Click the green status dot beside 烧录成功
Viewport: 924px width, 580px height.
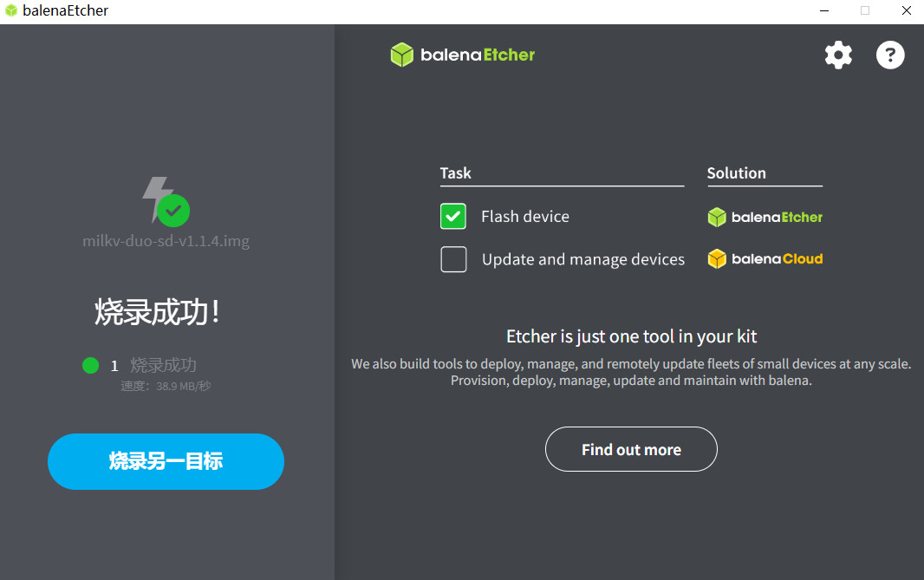click(x=91, y=366)
